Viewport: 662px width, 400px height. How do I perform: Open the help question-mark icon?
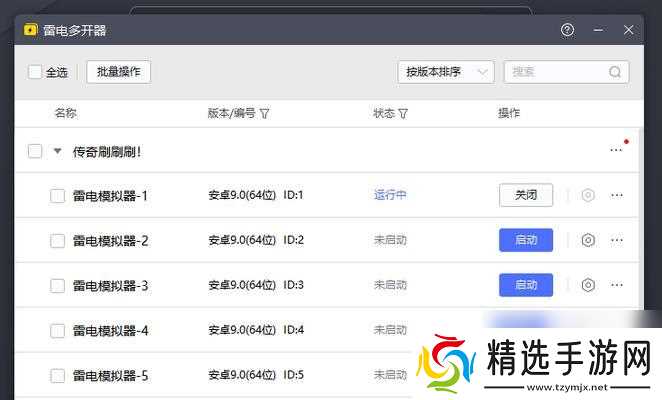pos(567,30)
